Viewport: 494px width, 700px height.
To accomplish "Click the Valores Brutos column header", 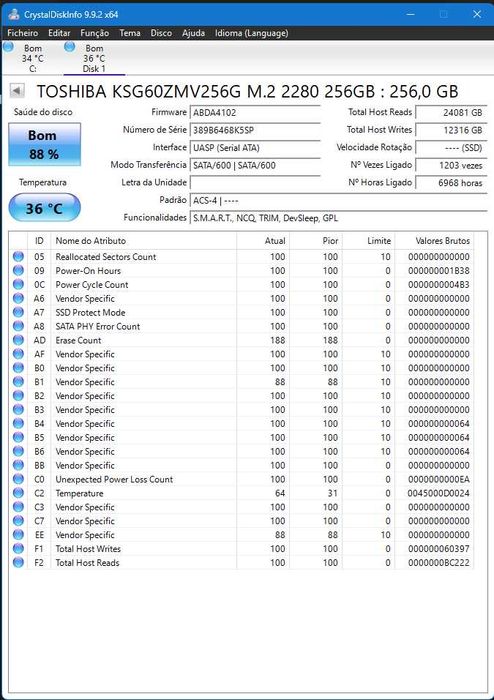I will coord(434,241).
